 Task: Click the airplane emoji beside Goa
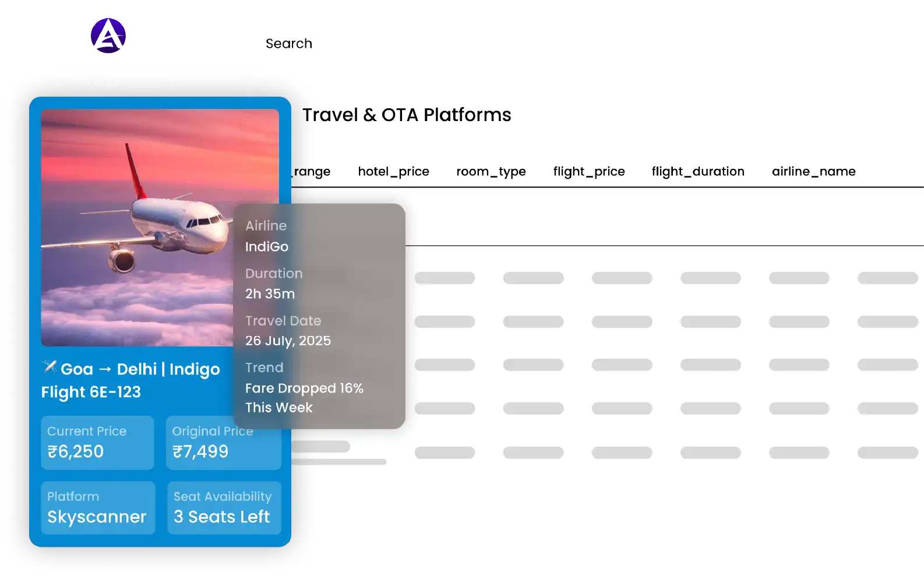pyautogui.click(x=49, y=367)
